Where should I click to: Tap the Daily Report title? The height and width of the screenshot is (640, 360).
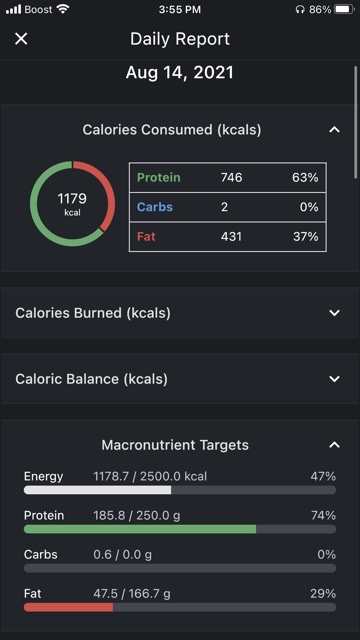pyautogui.click(x=180, y=39)
